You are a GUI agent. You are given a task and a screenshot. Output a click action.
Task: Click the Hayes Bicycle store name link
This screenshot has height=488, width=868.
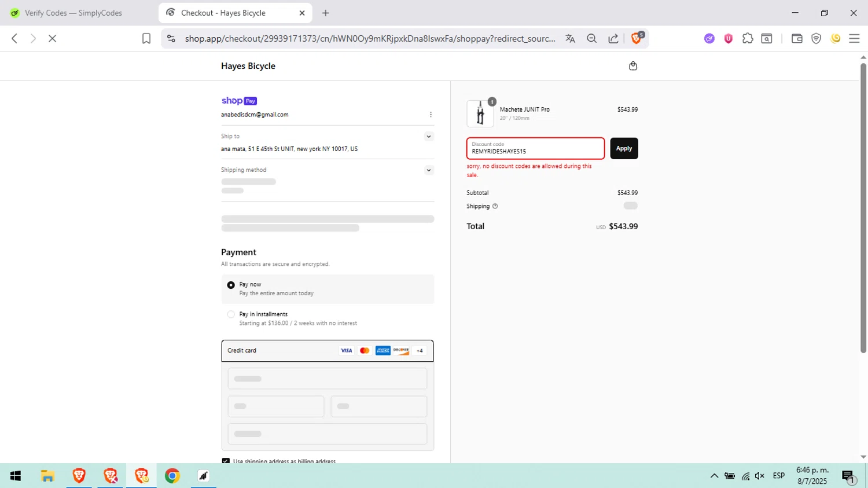click(x=248, y=66)
